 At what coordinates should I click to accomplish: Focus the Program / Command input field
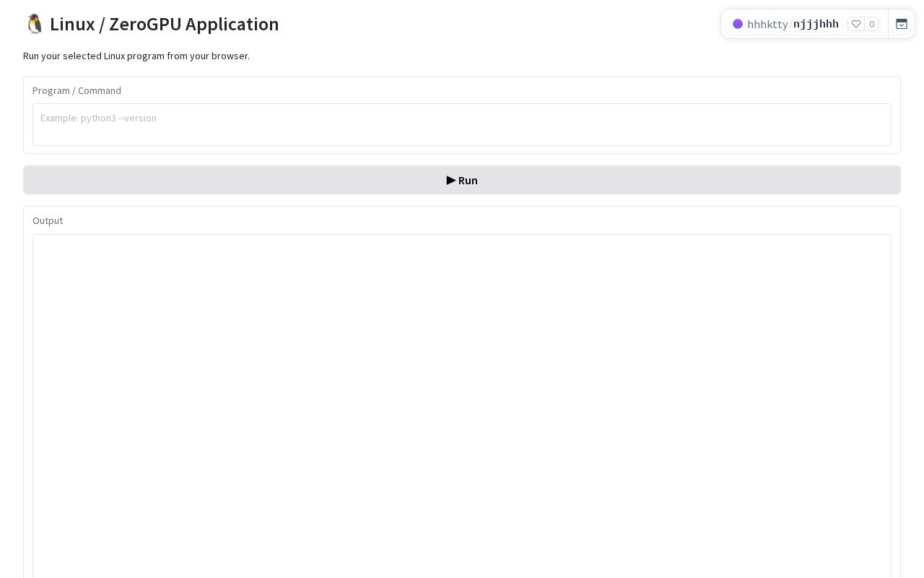462,124
